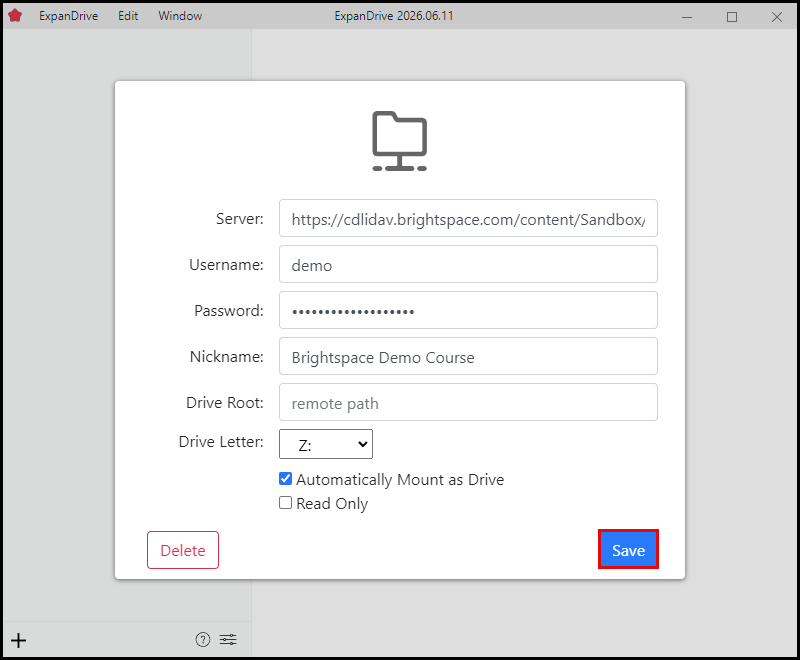Image resolution: width=800 pixels, height=660 pixels.
Task: Click the ExpanDrive red logo icon
Action: click(x=15, y=16)
